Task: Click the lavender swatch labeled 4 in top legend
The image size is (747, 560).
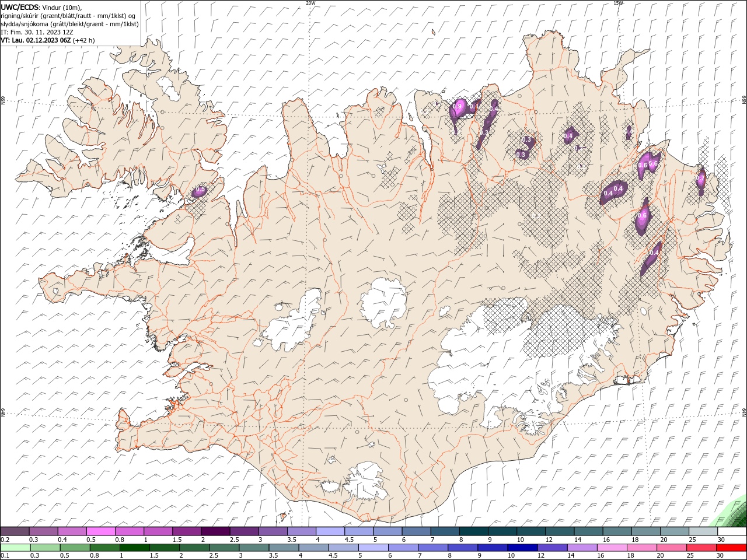Action: tap(330, 531)
